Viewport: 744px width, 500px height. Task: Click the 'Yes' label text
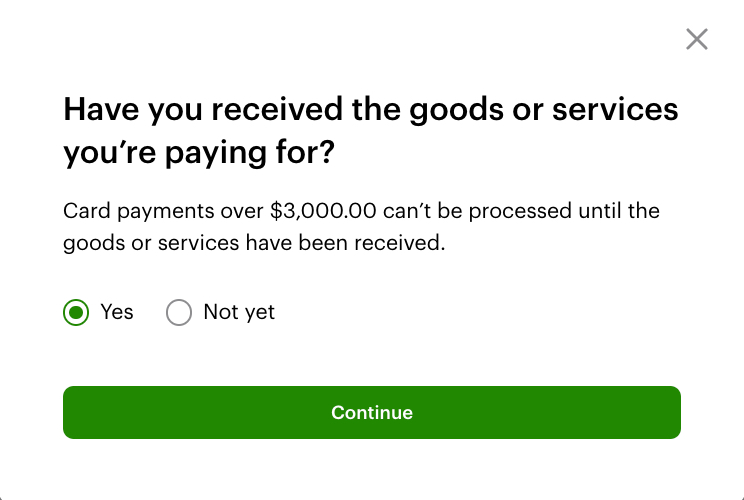(117, 312)
